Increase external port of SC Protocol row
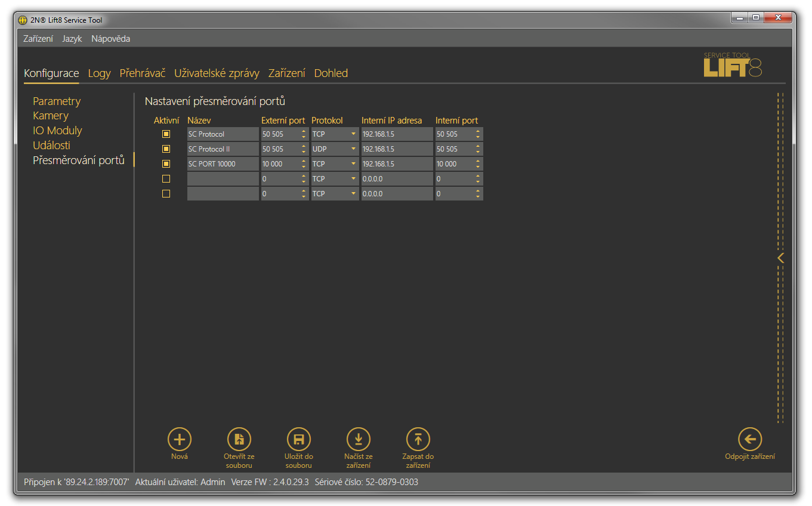The height and width of the screenshot is (506, 812). tap(304, 132)
